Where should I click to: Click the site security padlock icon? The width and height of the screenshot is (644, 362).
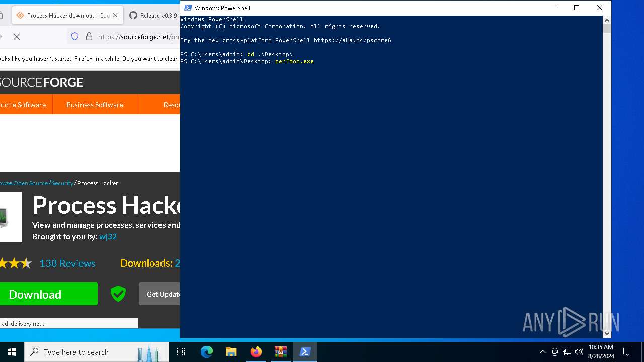(89, 37)
